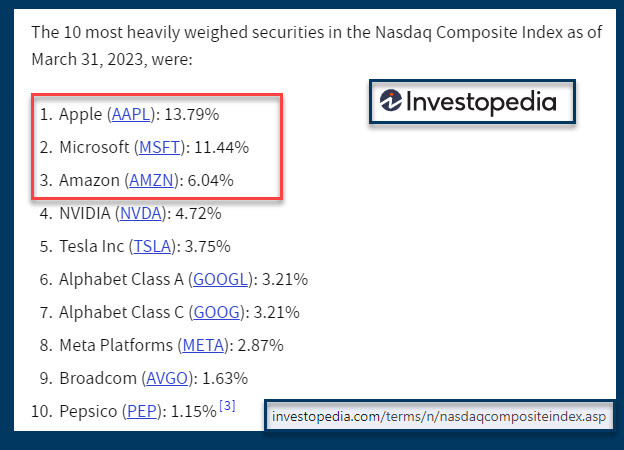Open footnote reference 3 after Pepsico
The width and height of the screenshot is (624, 450).
click(x=227, y=406)
